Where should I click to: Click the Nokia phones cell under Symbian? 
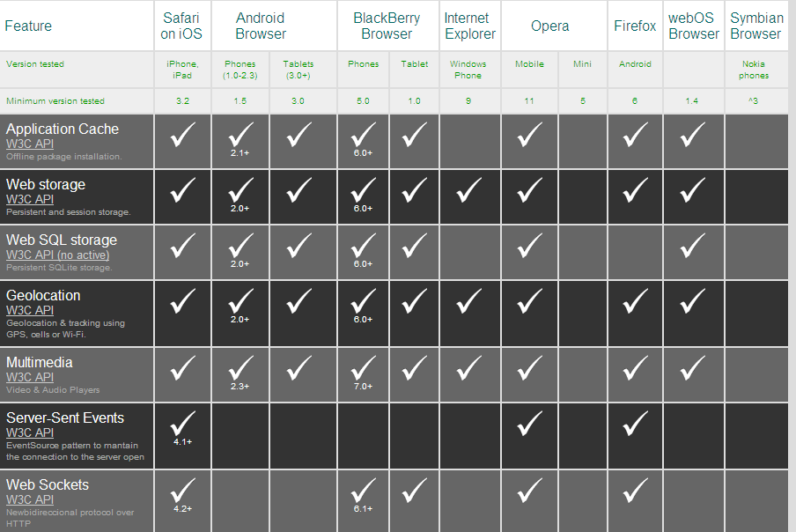[754, 70]
